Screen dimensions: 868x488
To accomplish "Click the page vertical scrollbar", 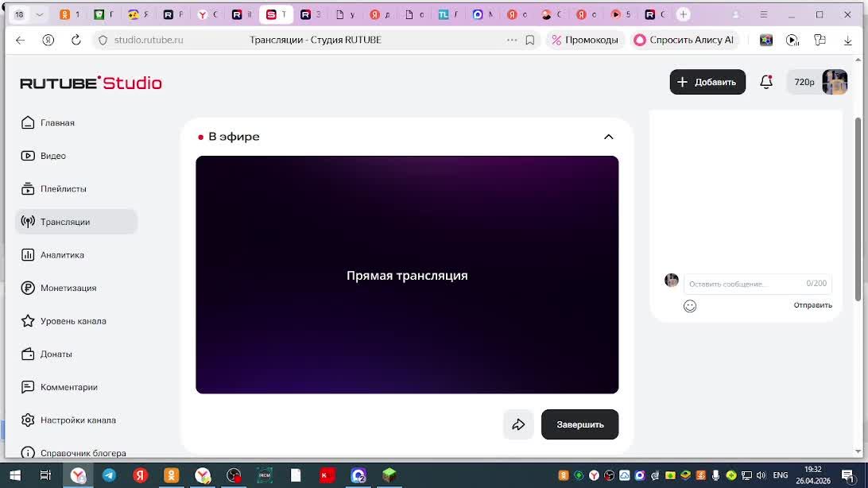I will 858,209.
